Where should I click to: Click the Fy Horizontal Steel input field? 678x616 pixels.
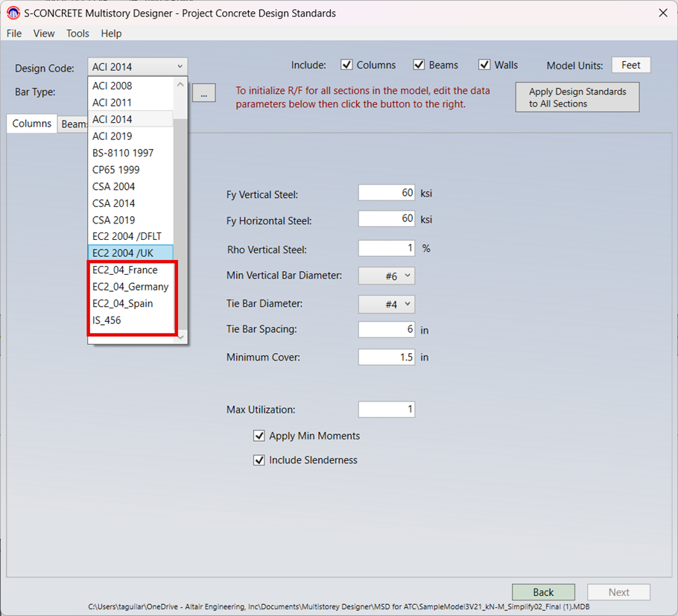387,219
